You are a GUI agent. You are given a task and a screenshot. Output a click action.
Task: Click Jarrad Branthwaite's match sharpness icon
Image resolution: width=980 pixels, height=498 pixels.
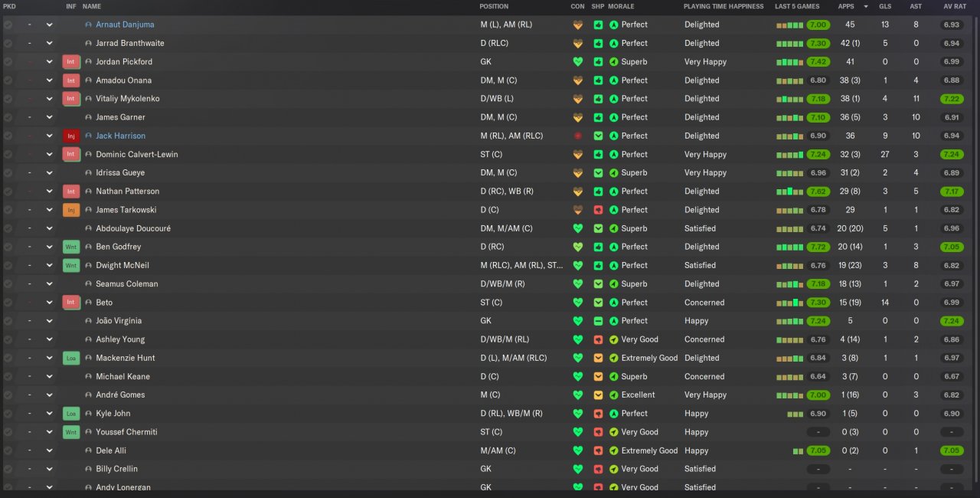click(x=598, y=43)
